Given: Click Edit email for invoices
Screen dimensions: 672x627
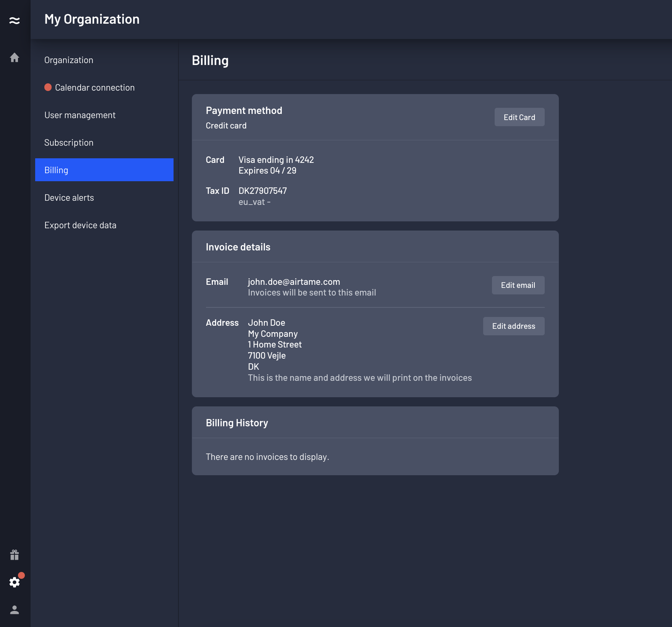Looking at the screenshot, I should [518, 285].
